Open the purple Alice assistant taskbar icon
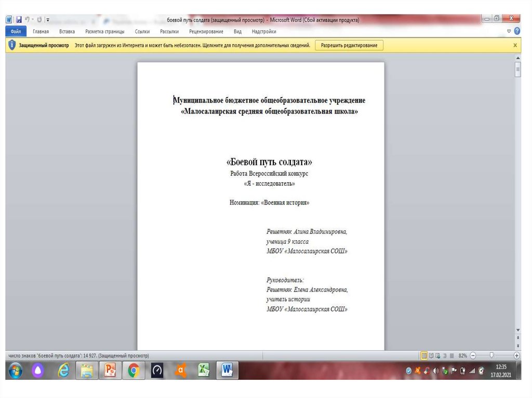The height and width of the screenshot is (398, 532). pyautogui.click(x=38, y=370)
